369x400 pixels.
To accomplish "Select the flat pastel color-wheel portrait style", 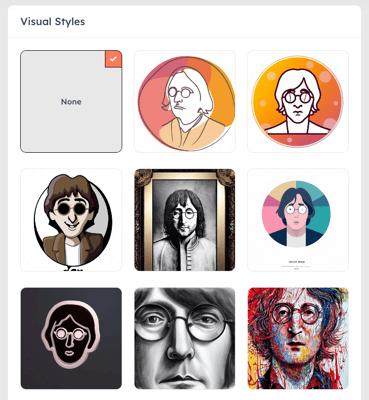I will [x=298, y=220].
